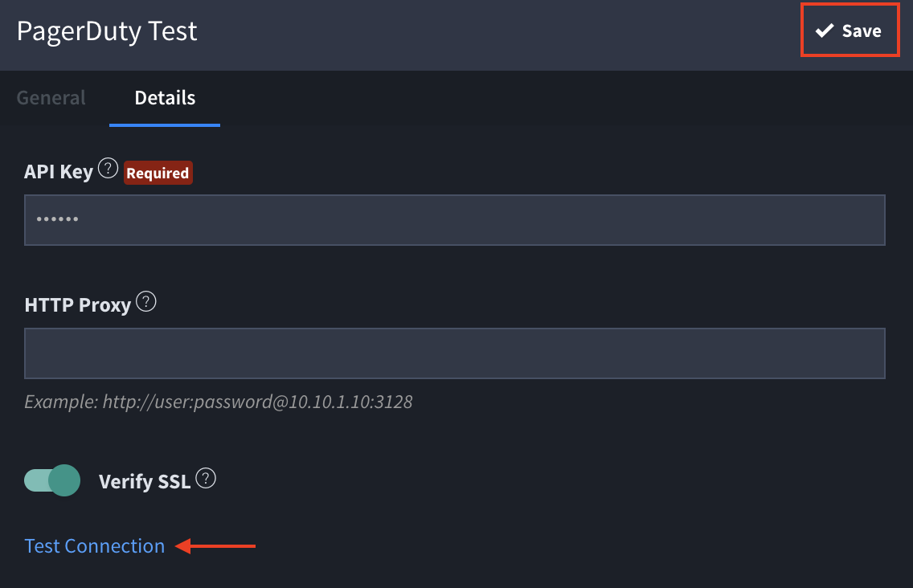Click the blue underline below Details tab
This screenshot has height=588, width=913.
coord(165,125)
